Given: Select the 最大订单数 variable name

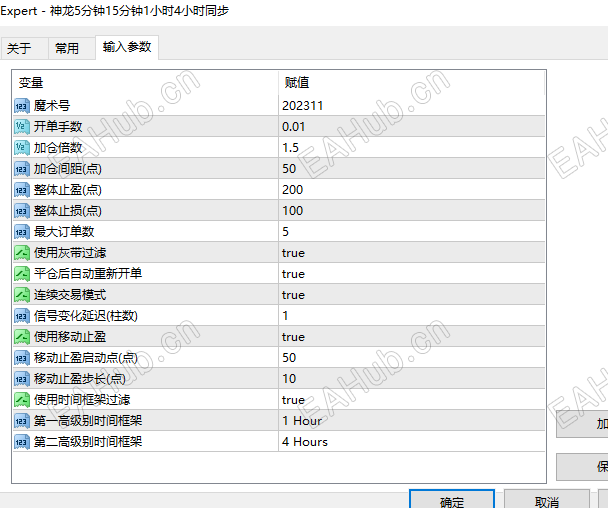Looking at the screenshot, I should (64, 232).
